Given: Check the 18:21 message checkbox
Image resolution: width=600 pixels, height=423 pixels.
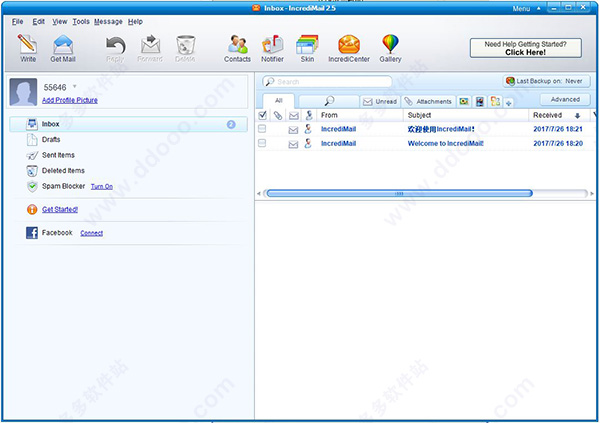Looking at the screenshot, I should click(262, 129).
